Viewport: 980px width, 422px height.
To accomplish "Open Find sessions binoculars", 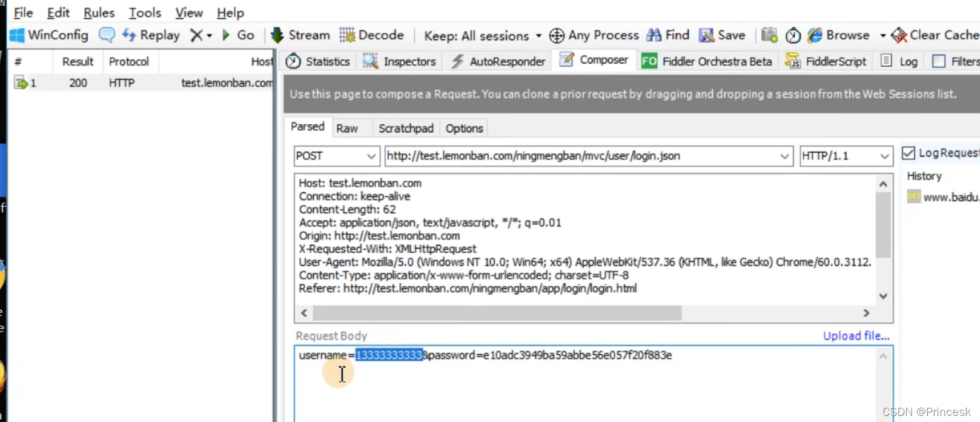I will point(668,35).
